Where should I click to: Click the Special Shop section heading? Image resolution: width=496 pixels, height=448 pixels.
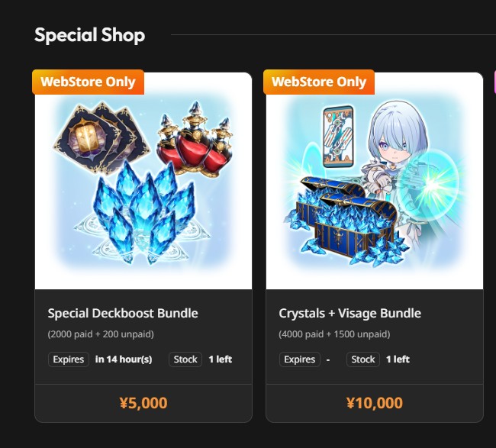pos(90,35)
